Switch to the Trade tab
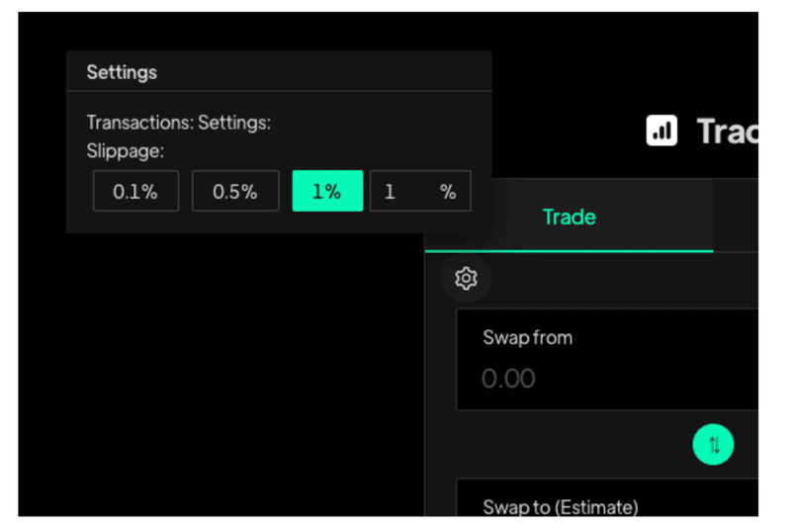 tap(570, 217)
